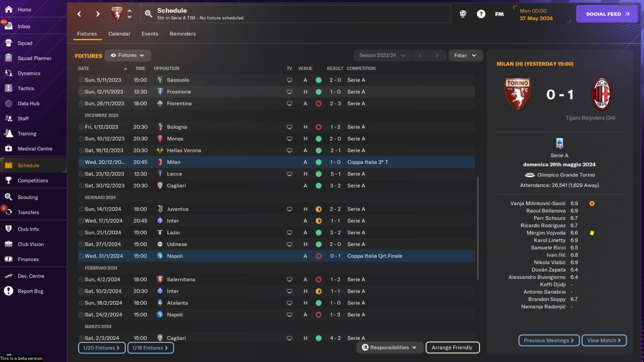Open the Fixtures view dropdown with eye icon
Viewport: 644px width, 362px height.
click(x=128, y=55)
